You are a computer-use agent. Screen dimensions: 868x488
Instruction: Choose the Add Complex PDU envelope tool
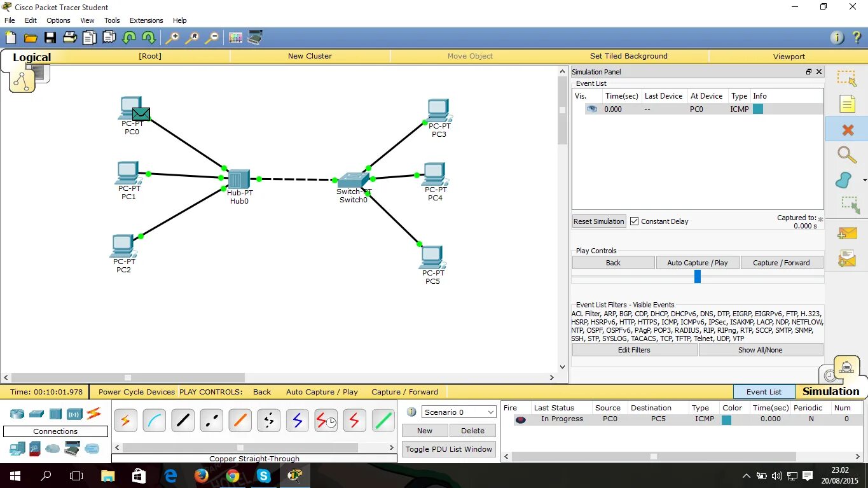coord(847,258)
